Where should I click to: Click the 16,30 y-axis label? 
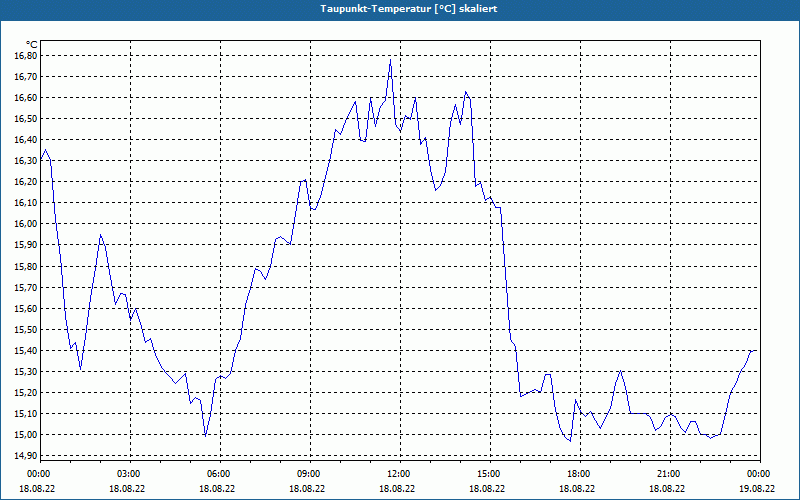point(27,161)
